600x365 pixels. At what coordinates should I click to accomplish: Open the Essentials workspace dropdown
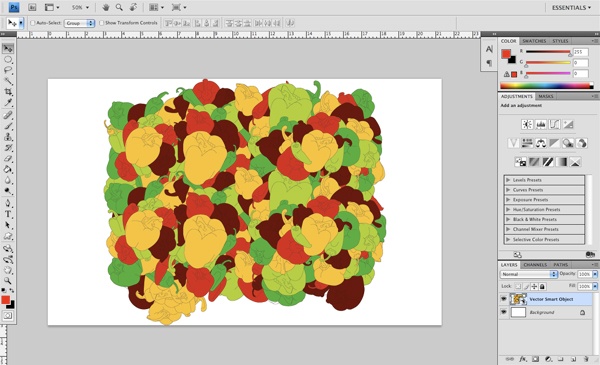point(571,7)
